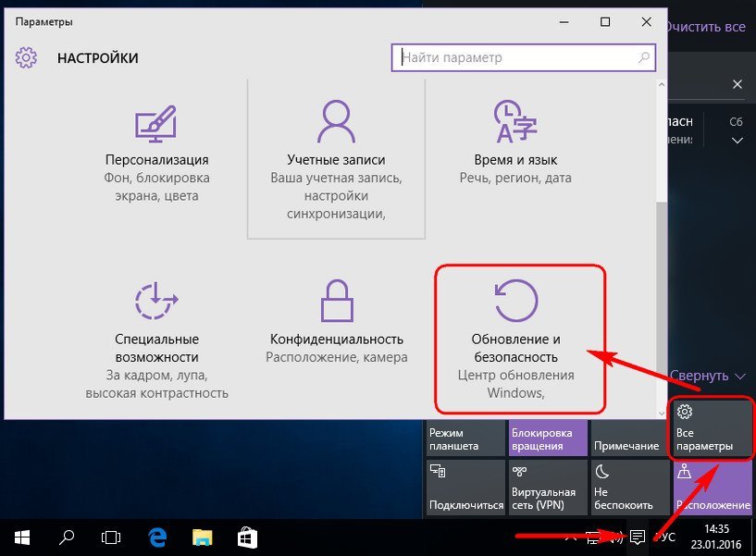Click the settings gear icon in header
The height and width of the screenshot is (556, 756).
(26, 57)
